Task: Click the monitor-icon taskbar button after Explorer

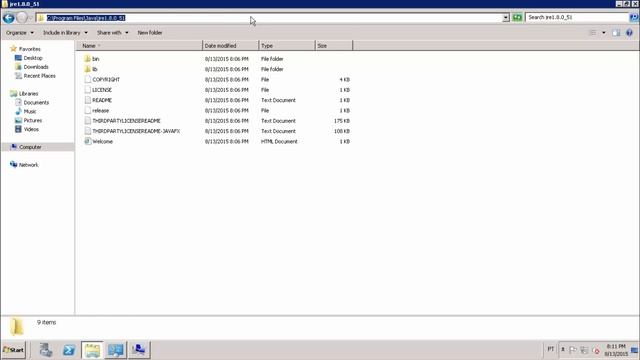Action: pyautogui.click(x=116, y=350)
